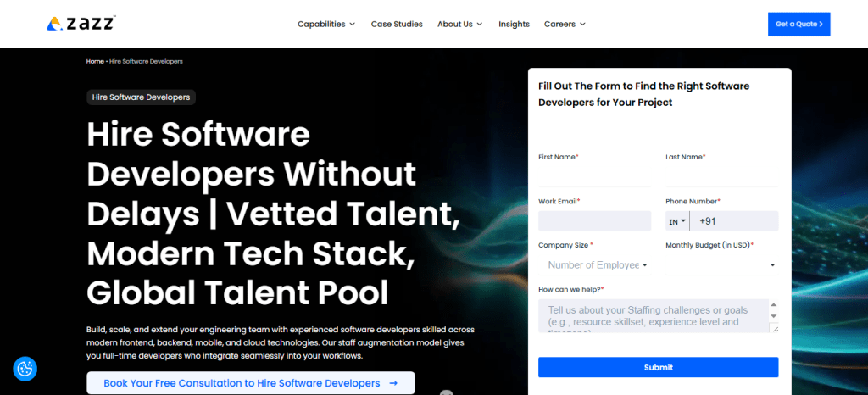Expand the Careers menu
The image size is (868, 395).
564,24
